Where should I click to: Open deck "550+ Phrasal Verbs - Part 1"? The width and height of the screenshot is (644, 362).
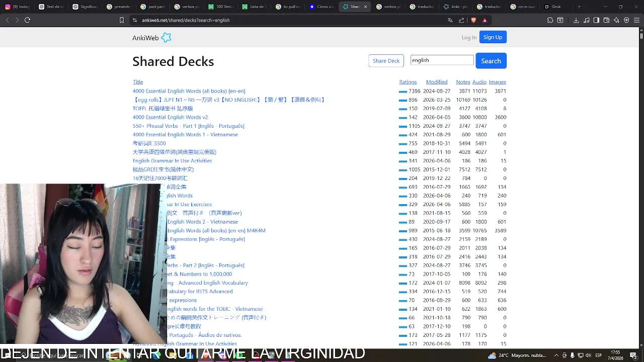[188, 126]
